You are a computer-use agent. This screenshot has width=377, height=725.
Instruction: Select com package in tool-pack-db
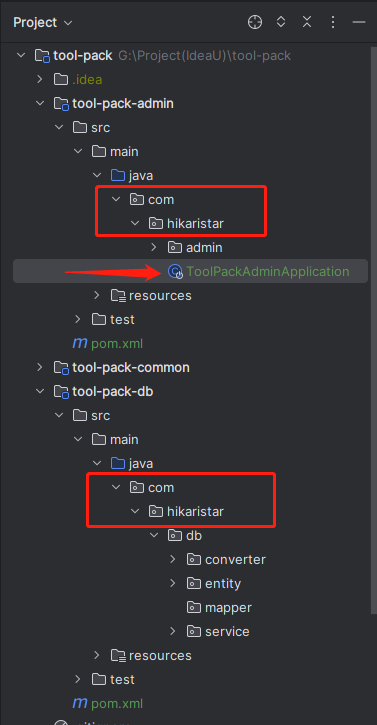pos(161,487)
